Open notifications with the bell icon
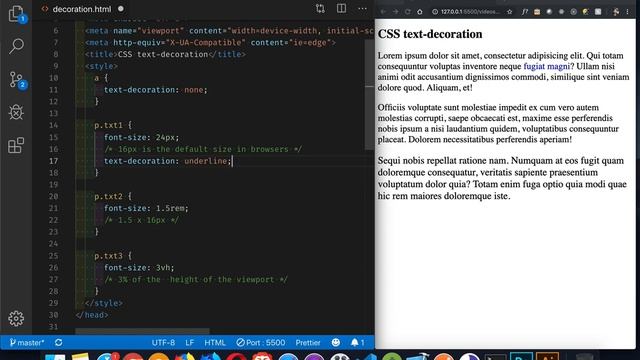This screenshot has width=640, height=360. [x=357, y=342]
